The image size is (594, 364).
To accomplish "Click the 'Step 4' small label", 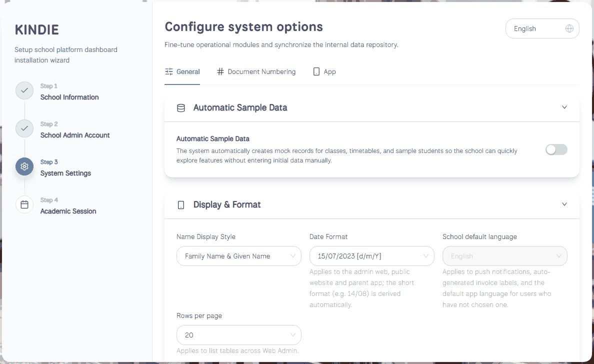I will coord(49,199).
